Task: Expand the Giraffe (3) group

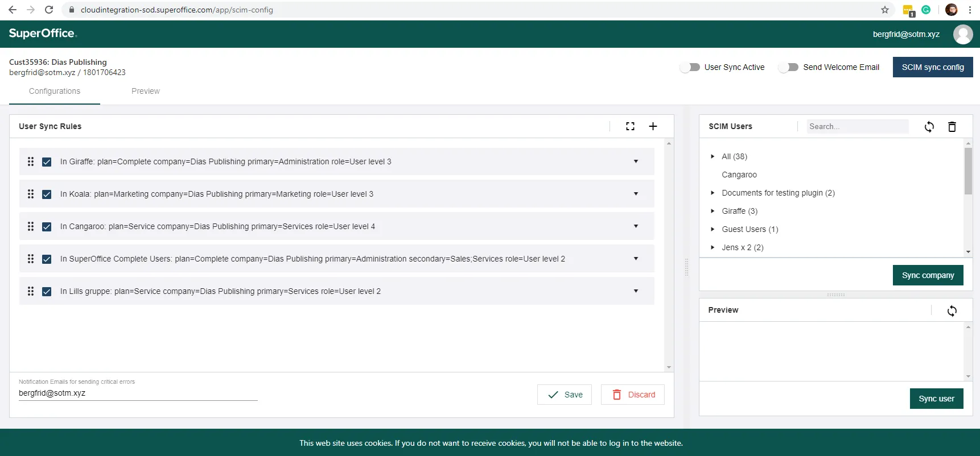Action: click(713, 211)
